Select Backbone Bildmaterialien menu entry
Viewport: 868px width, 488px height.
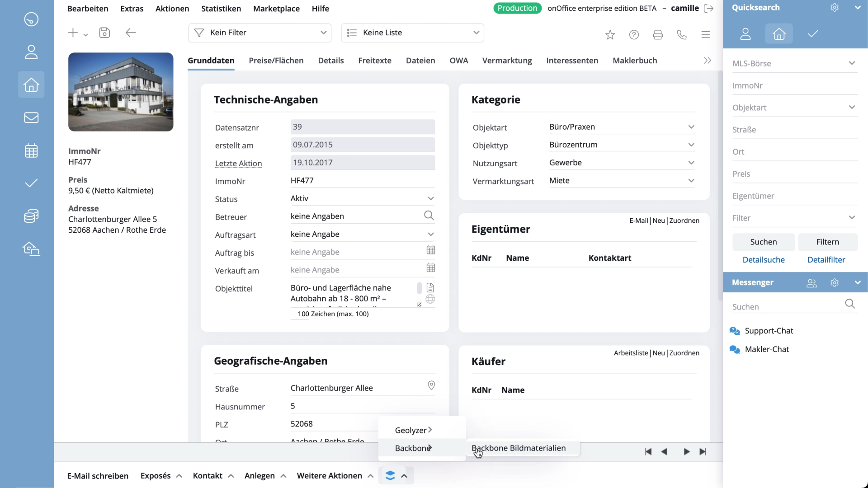coord(519,448)
